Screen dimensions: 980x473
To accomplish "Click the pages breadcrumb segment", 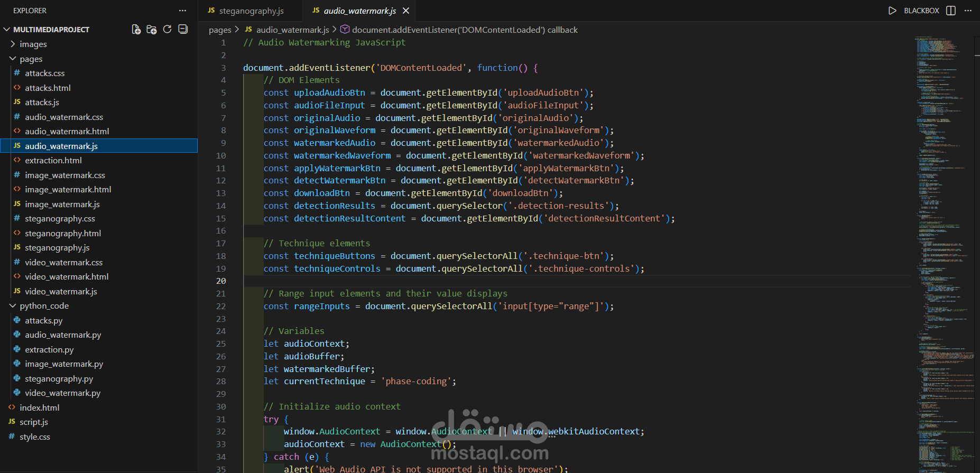I will click(x=220, y=30).
